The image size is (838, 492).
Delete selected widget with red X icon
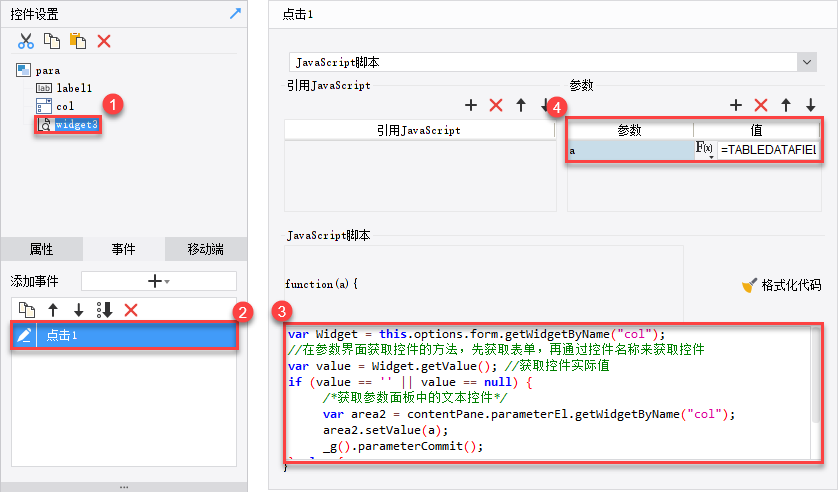click(104, 41)
